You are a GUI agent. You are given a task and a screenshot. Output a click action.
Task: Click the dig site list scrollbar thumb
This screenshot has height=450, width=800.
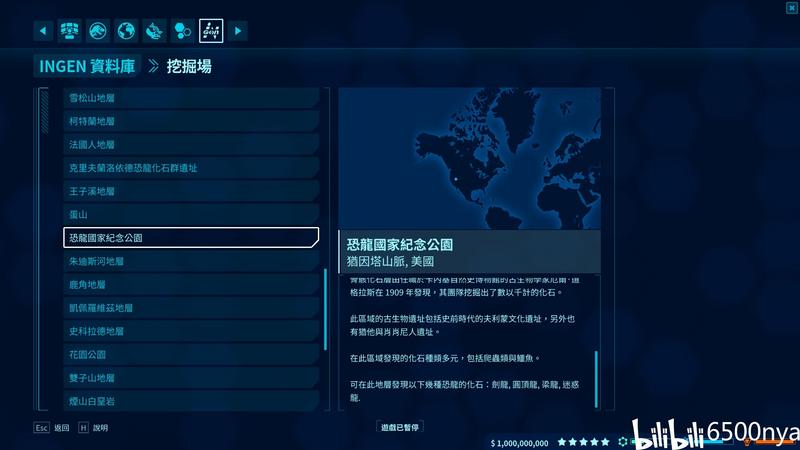326,310
